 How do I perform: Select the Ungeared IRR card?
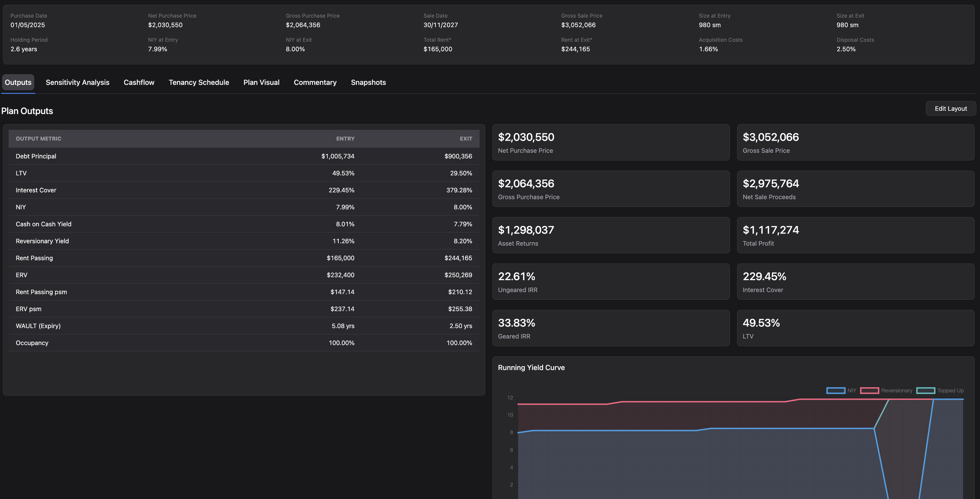[611, 281]
